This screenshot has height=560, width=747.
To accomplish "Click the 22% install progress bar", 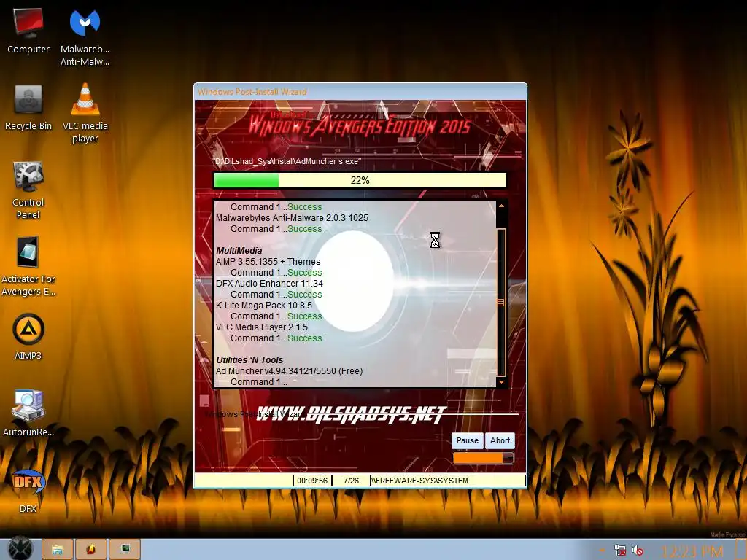I will pos(360,180).
